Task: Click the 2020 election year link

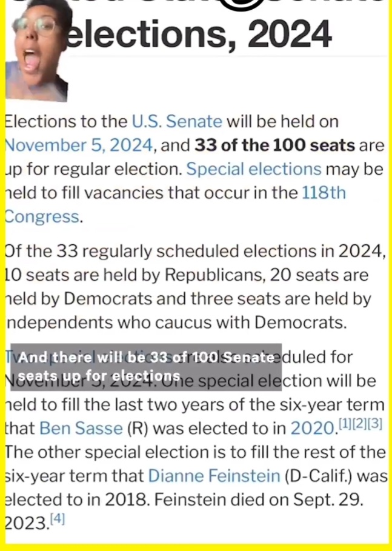Action: coord(311,428)
